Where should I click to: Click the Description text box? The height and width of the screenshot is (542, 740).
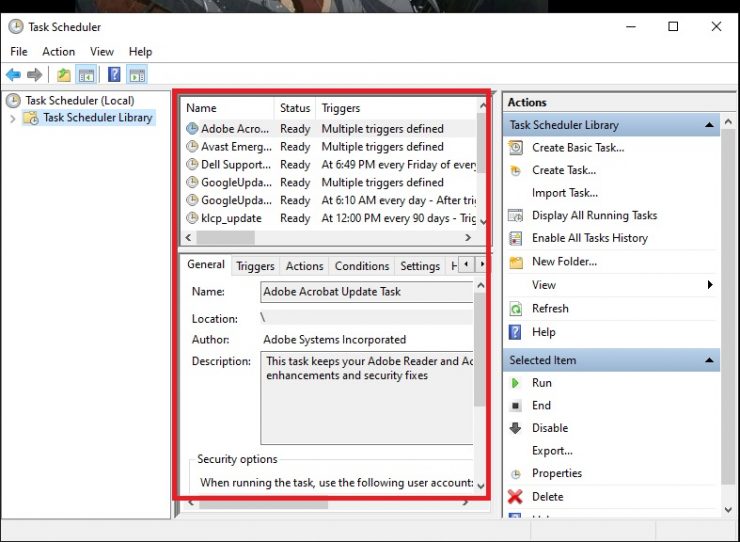[366, 398]
